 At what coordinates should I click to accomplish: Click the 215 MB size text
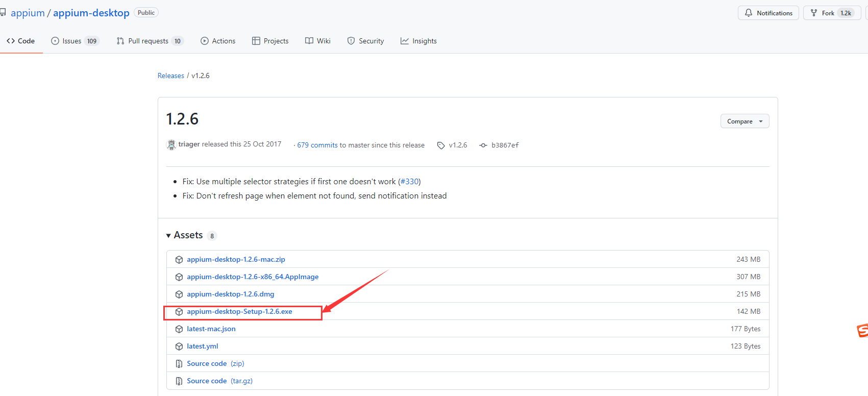pos(749,294)
